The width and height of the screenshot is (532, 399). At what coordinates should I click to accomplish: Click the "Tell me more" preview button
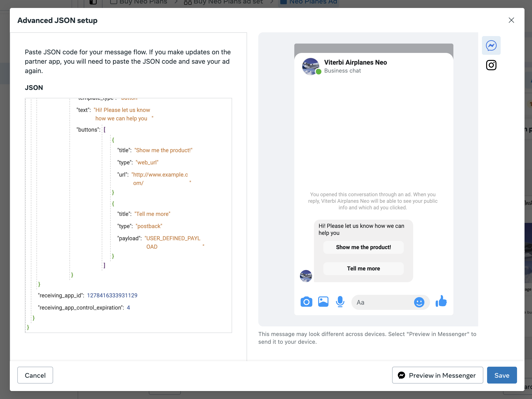coord(363,269)
